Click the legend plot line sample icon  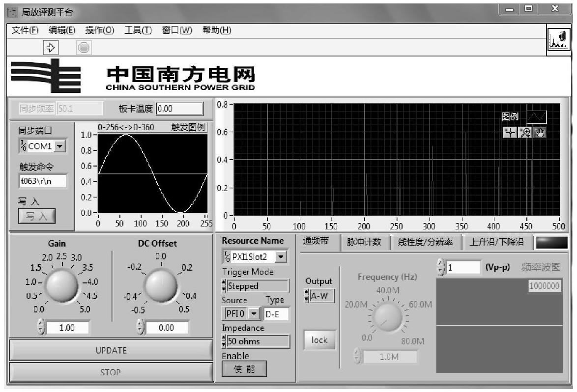tap(536, 117)
